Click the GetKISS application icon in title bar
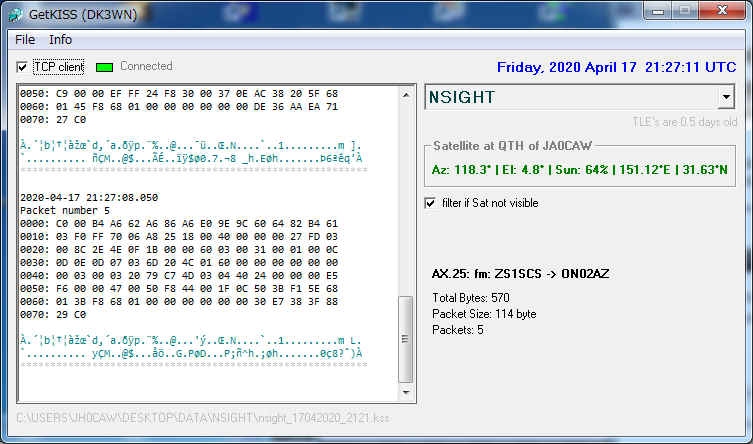 tap(15, 14)
